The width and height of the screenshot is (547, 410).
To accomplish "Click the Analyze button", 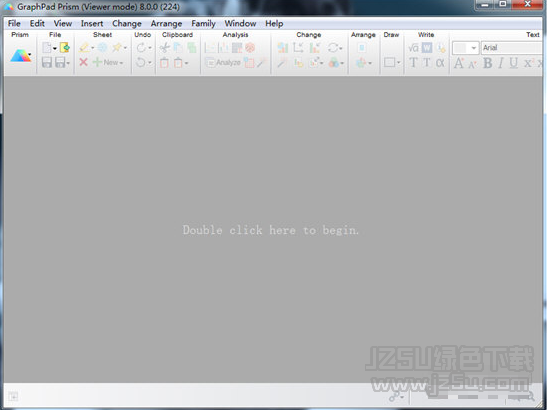I will (x=223, y=63).
